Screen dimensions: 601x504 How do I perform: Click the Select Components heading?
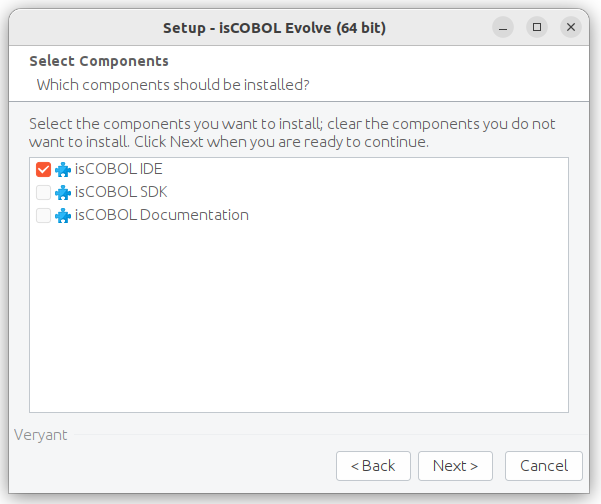[x=99, y=61]
